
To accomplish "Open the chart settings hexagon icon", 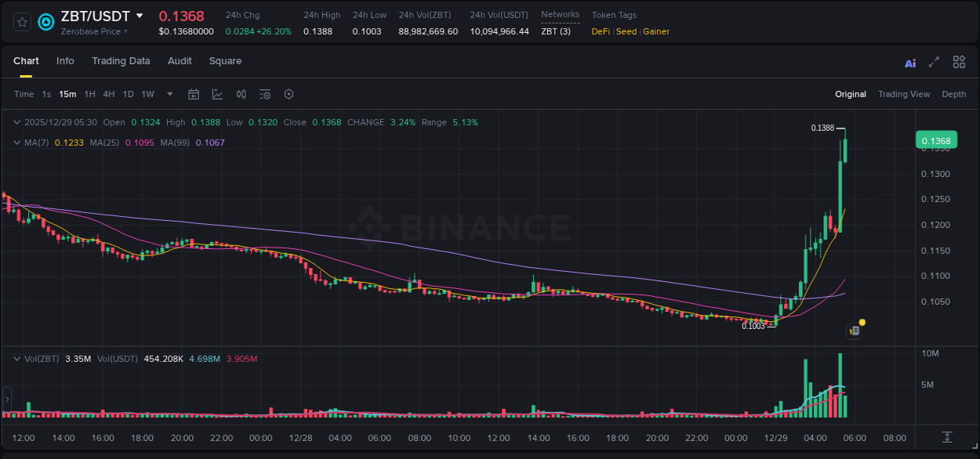I will 289,94.
